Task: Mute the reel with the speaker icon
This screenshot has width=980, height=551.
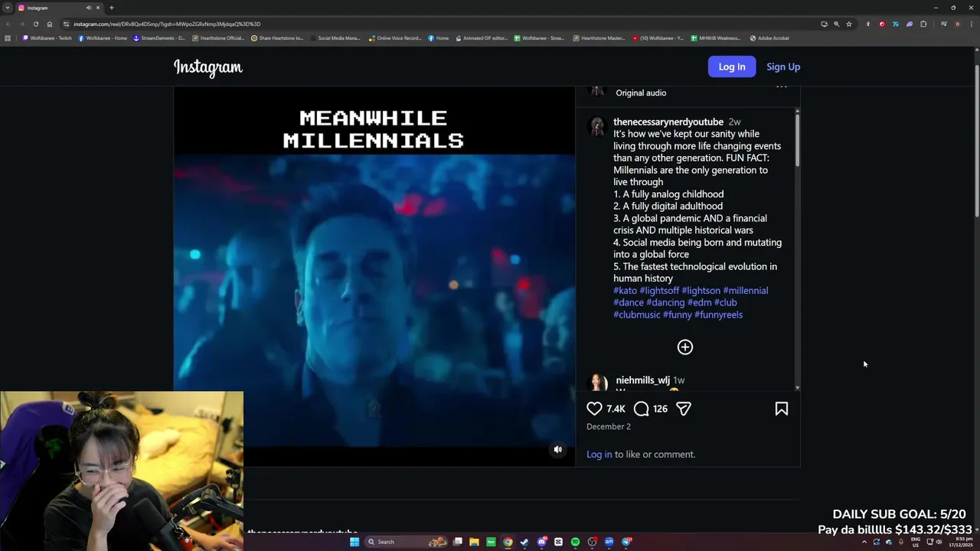Action: [558, 450]
